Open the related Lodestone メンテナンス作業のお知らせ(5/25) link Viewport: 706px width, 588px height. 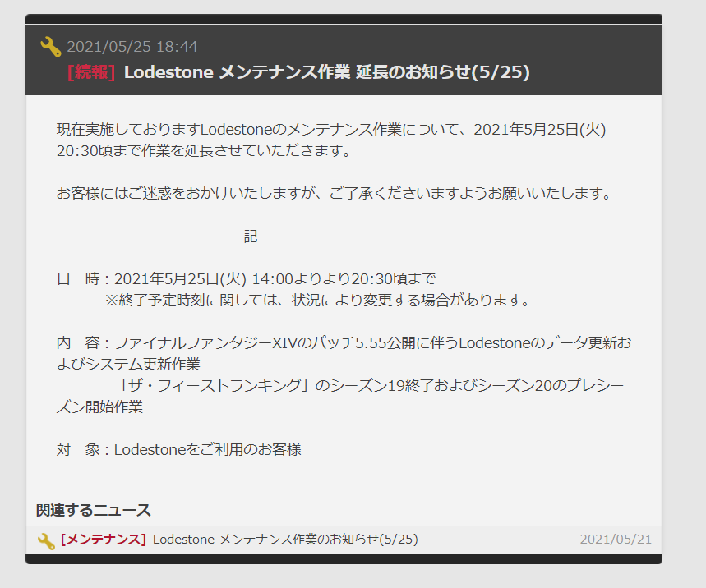pos(285,539)
